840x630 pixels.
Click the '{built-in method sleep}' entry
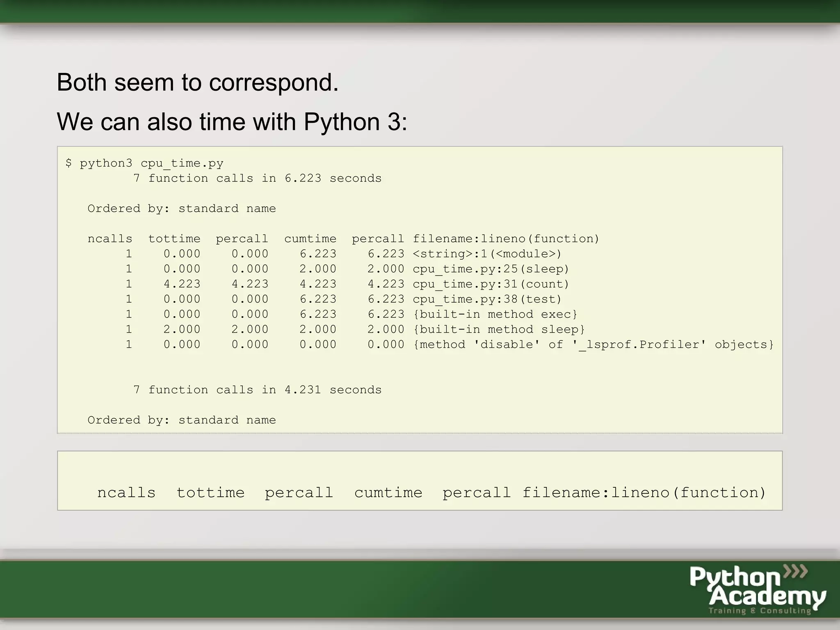click(499, 329)
